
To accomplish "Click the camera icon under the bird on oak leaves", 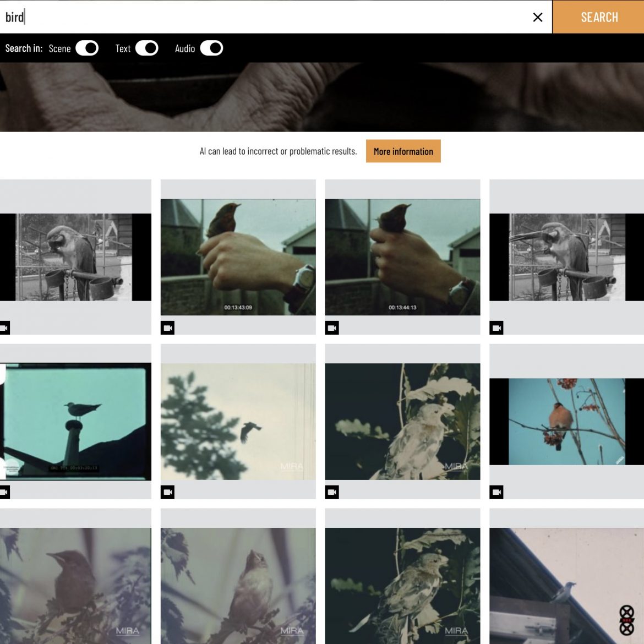I will click(333, 492).
